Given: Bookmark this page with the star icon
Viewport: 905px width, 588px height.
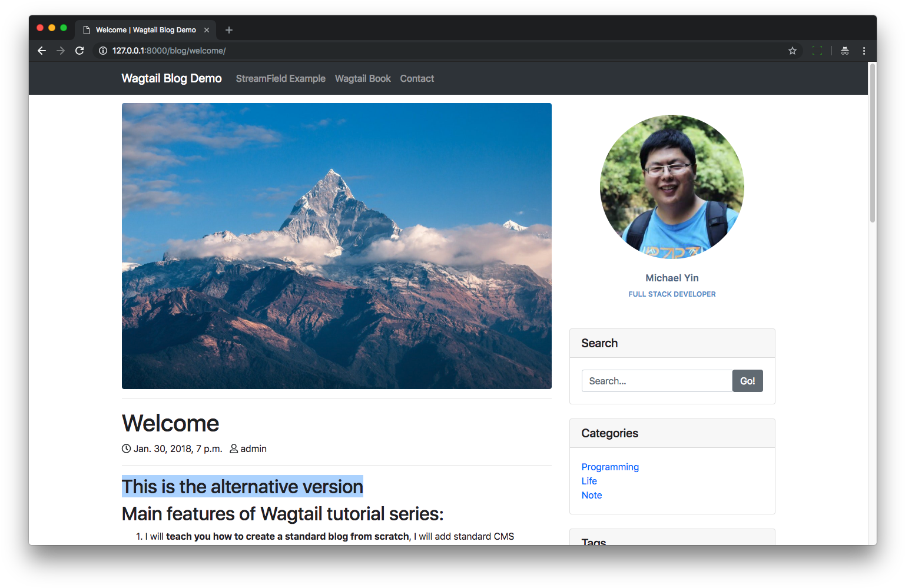Looking at the screenshot, I should [793, 51].
